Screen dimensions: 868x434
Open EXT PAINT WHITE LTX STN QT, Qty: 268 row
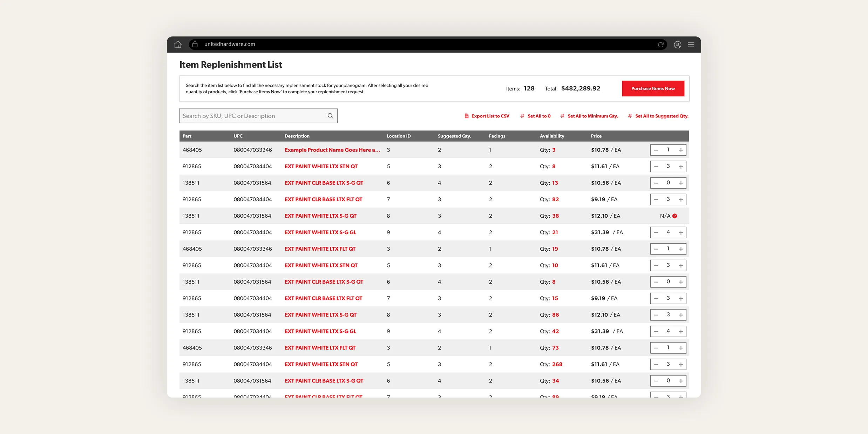pos(321,364)
